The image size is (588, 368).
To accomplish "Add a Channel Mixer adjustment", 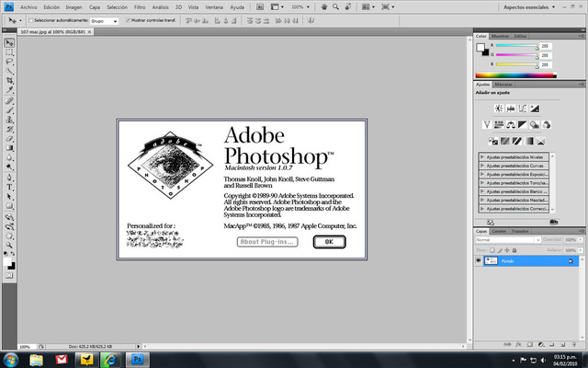I will tap(547, 125).
